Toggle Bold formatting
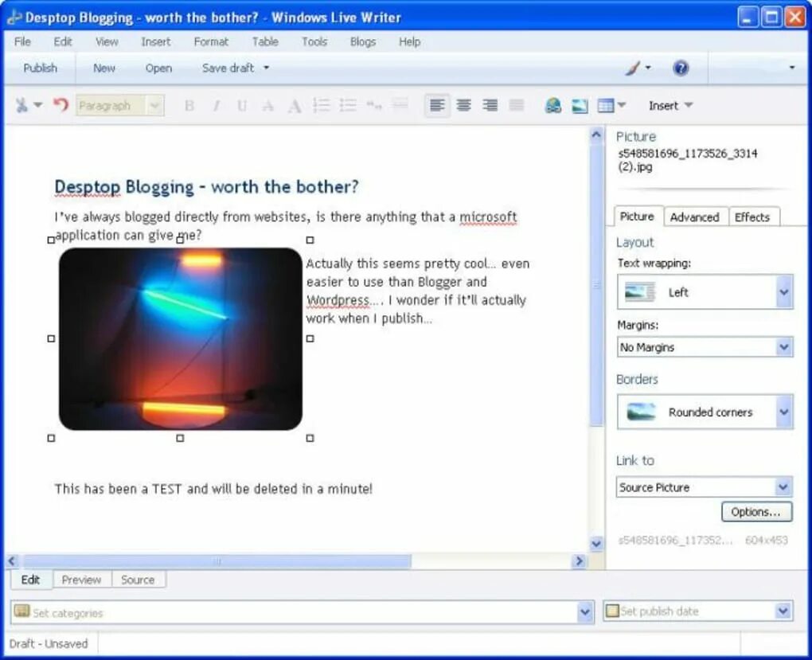812x660 pixels. point(189,106)
